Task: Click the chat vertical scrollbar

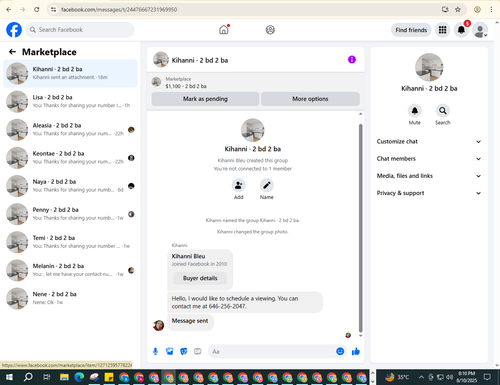Action: [x=360, y=228]
